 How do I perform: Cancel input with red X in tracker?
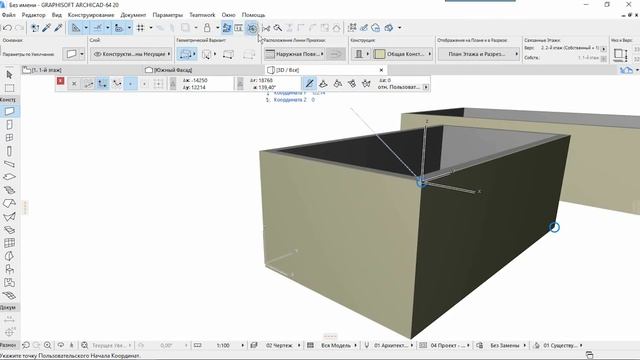pyautogui.click(x=60, y=81)
